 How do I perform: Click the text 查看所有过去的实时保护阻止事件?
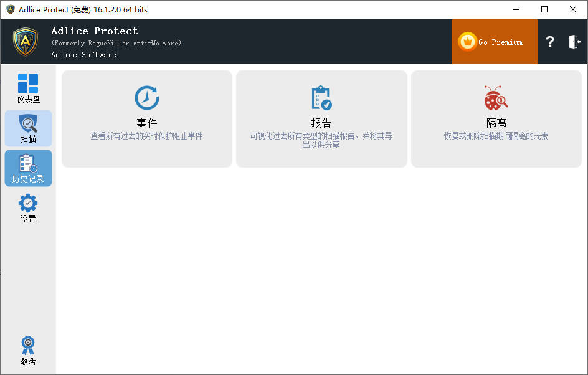pyautogui.click(x=146, y=136)
